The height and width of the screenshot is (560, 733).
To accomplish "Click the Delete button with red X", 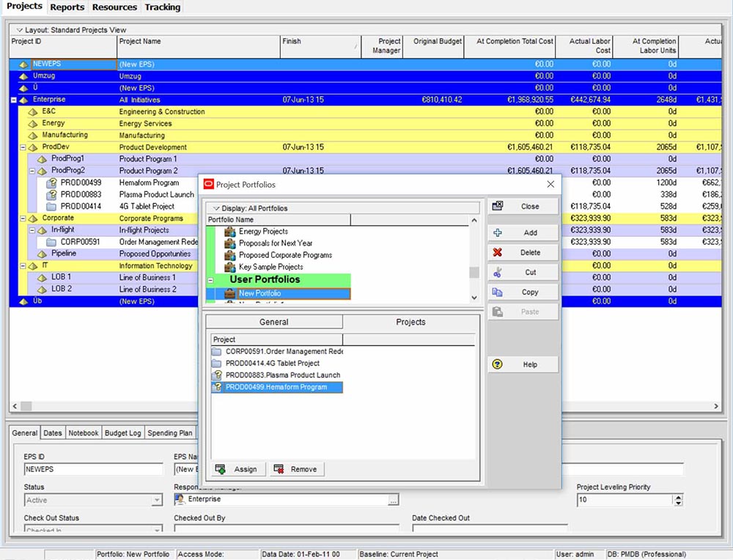I will point(523,253).
